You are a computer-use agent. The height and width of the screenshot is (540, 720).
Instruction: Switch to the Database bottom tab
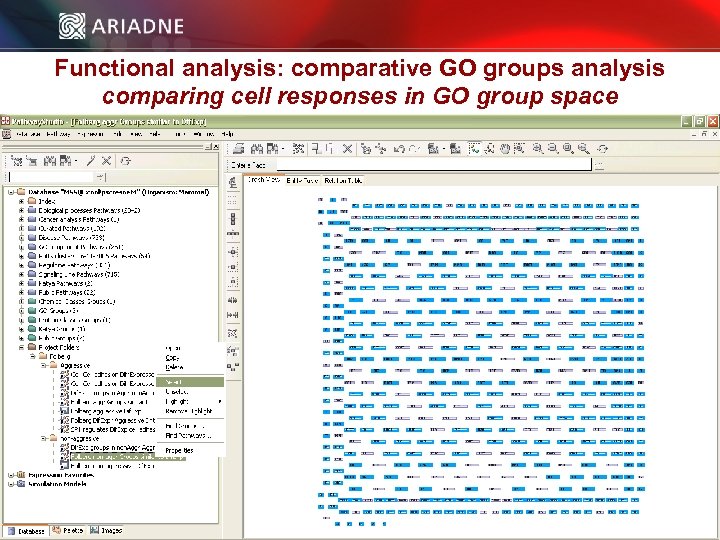point(26,531)
